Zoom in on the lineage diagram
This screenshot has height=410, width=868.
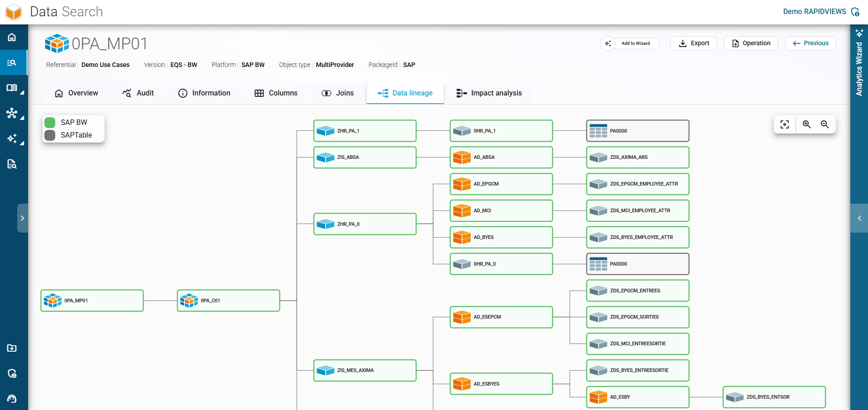(x=806, y=124)
